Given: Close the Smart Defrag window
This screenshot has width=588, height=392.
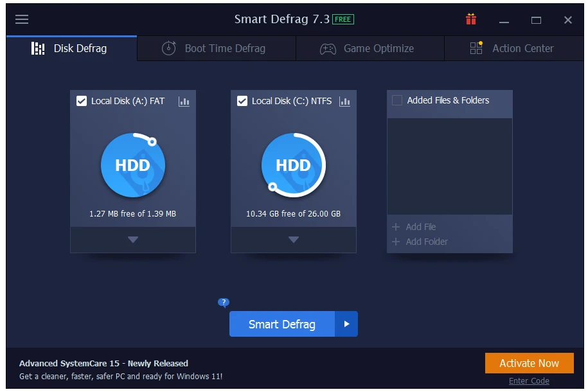Looking at the screenshot, I should click(x=567, y=20).
